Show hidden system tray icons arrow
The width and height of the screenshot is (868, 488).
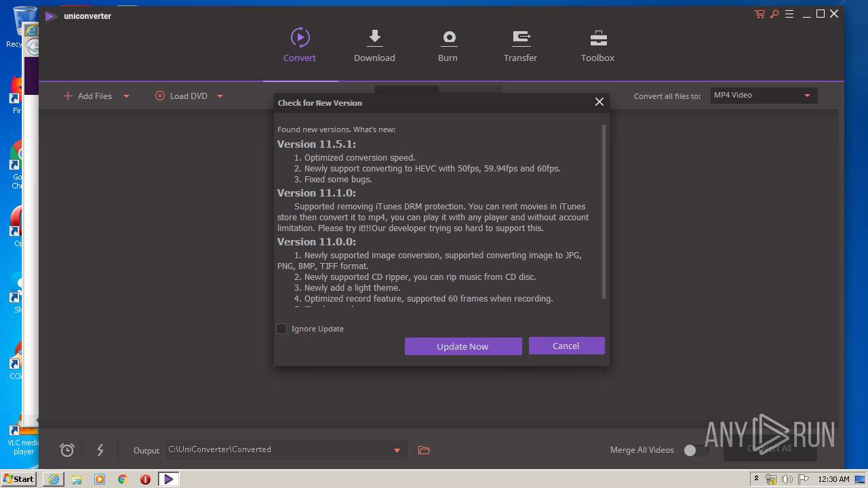tap(756, 479)
